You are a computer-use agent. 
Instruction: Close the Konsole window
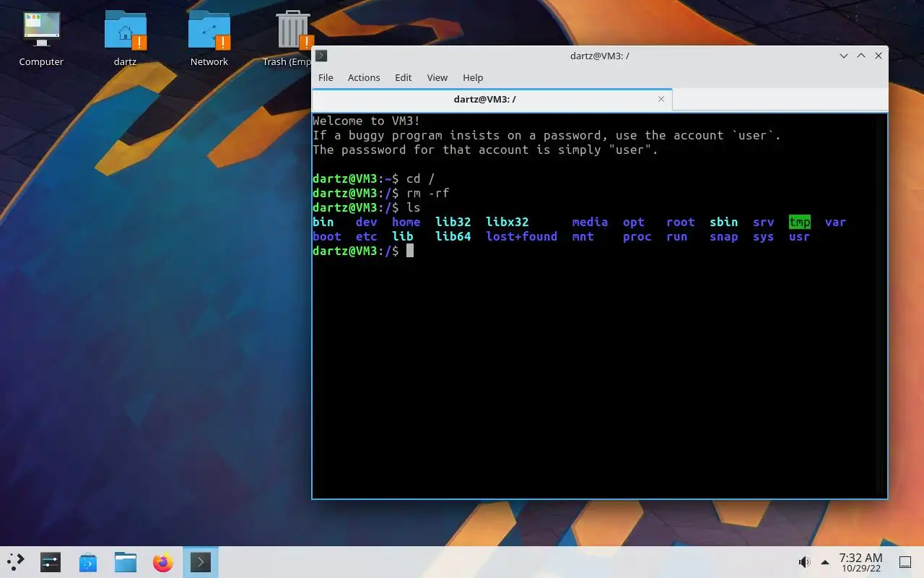879,56
